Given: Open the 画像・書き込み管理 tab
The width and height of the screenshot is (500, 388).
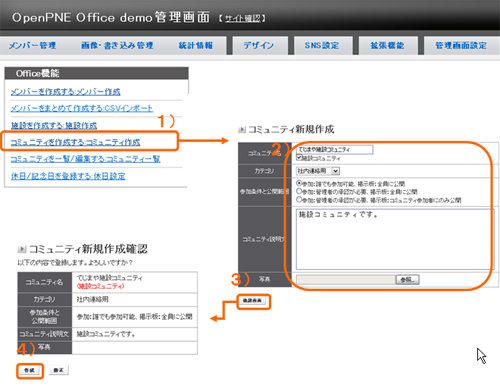Looking at the screenshot, I should (117, 45).
